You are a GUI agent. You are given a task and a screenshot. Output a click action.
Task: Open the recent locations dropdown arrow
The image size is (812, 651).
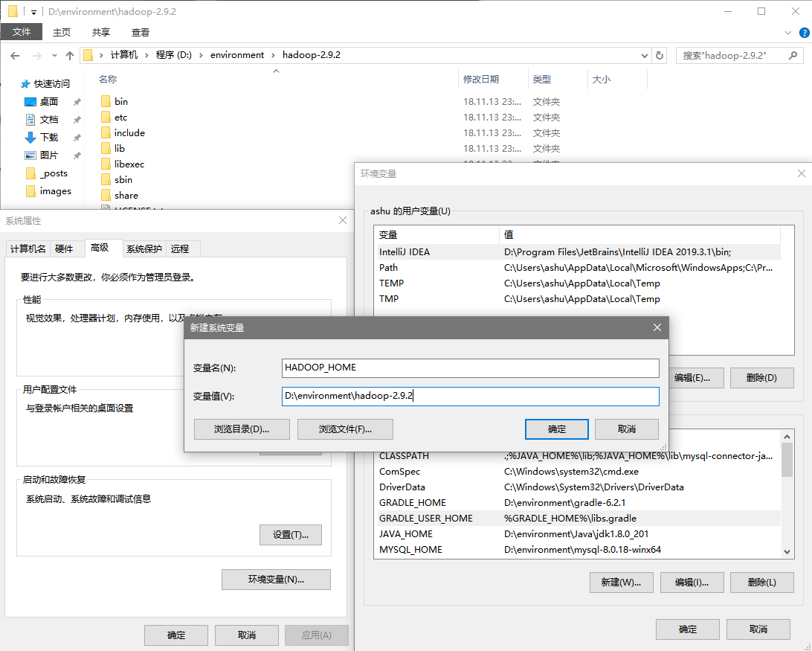pyautogui.click(x=54, y=56)
